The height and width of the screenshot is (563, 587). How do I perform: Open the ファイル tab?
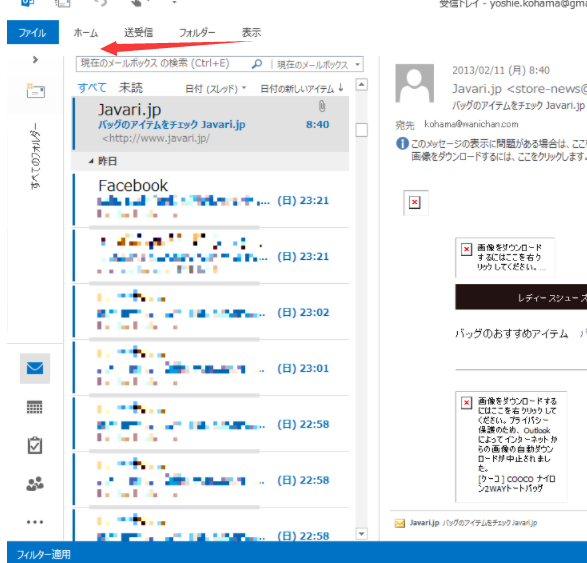[x=33, y=32]
